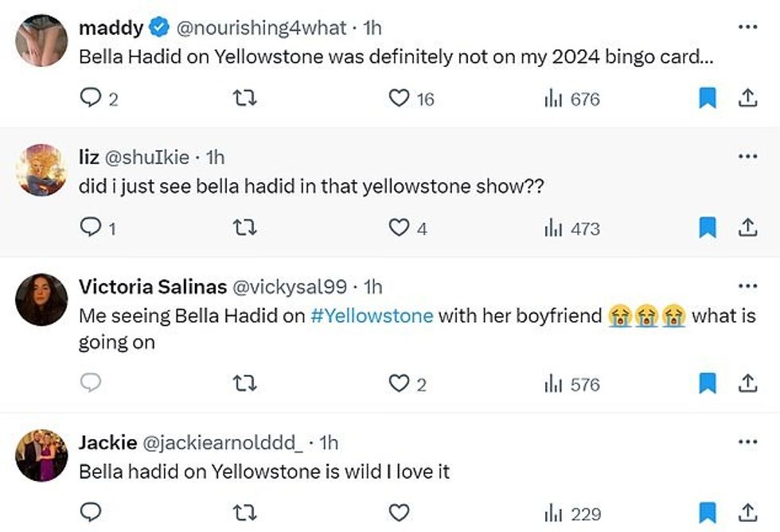
Task: Like Jackie's tweet about Yellowstone
Action: click(398, 513)
